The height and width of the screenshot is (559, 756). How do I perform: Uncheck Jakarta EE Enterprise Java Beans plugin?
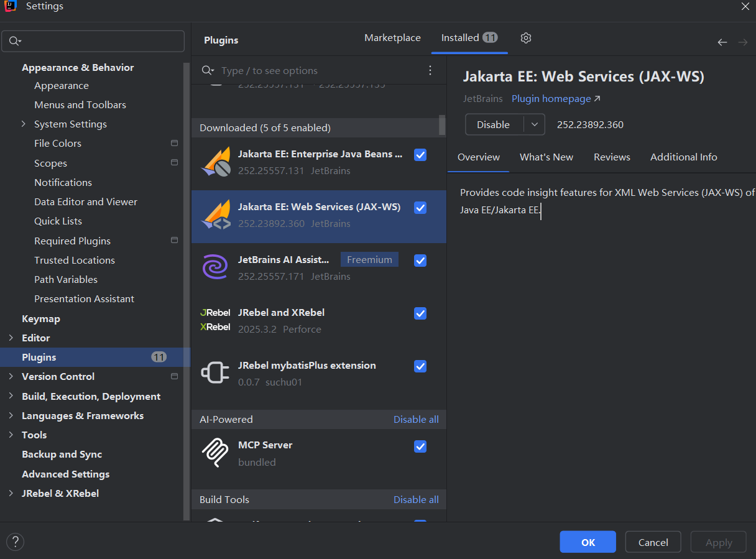tap(420, 154)
